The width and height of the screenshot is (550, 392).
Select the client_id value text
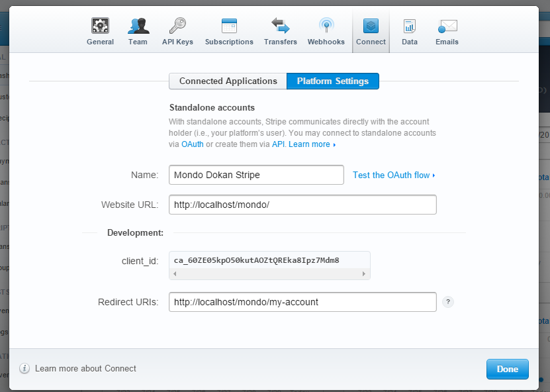pos(256,260)
